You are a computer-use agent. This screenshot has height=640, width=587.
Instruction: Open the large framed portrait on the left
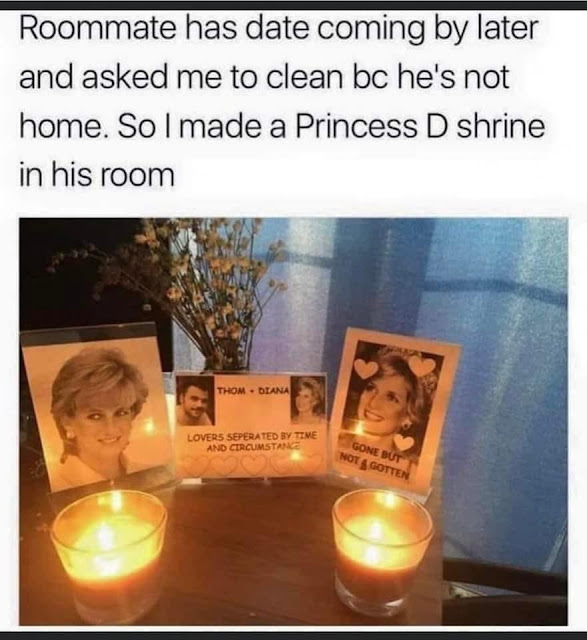(x=97, y=408)
